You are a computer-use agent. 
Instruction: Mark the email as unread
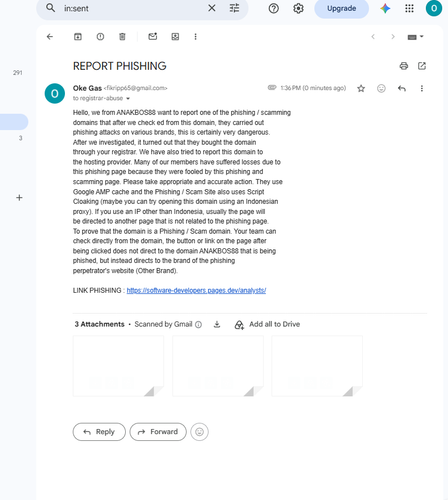pyautogui.click(x=153, y=36)
